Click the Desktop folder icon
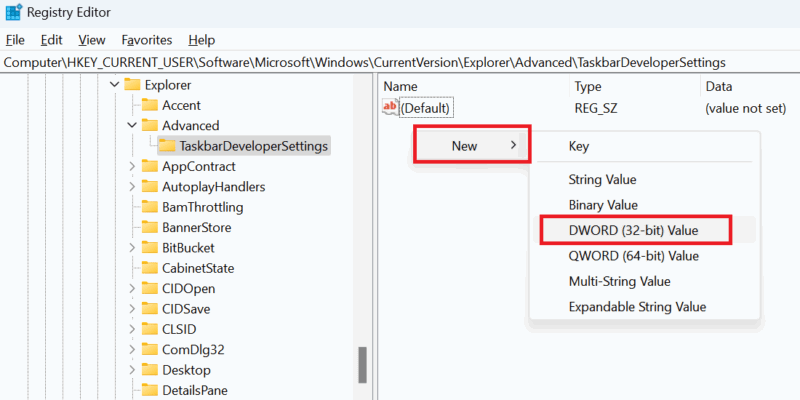The width and height of the screenshot is (800, 400). click(149, 369)
